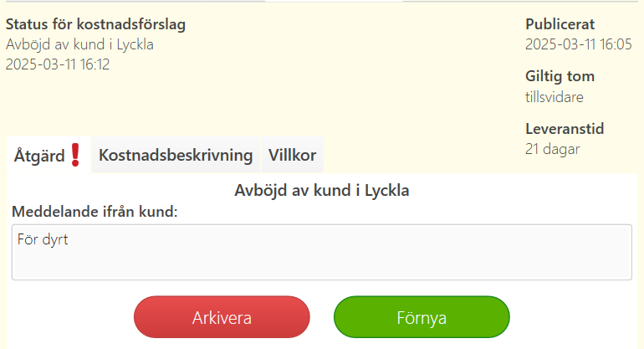The height and width of the screenshot is (349, 644).
Task: Select the Villkor tab
Action: click(292, 155)
